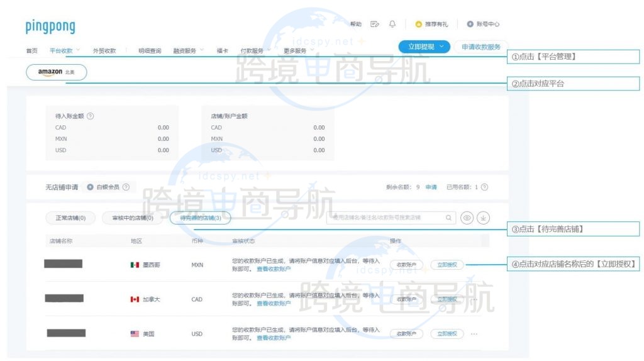Click the pingpong logo

coord(50,26)
